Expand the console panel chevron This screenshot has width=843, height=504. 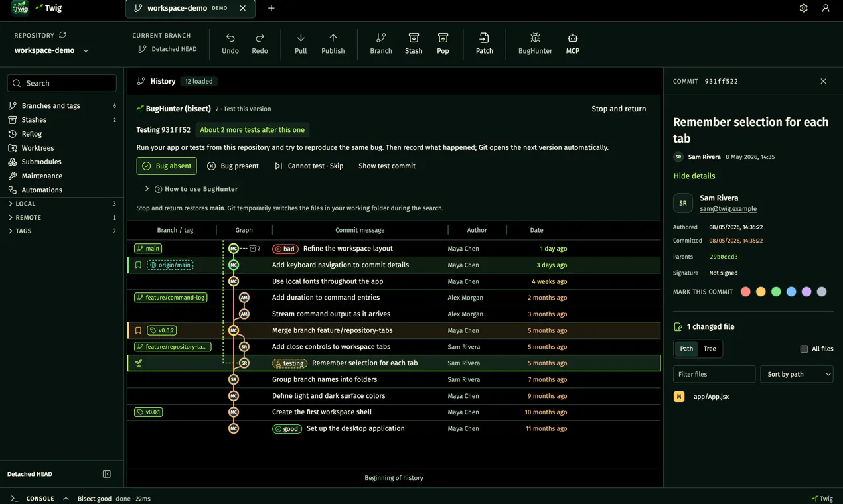pyautogui.click(x=66, y=499)
